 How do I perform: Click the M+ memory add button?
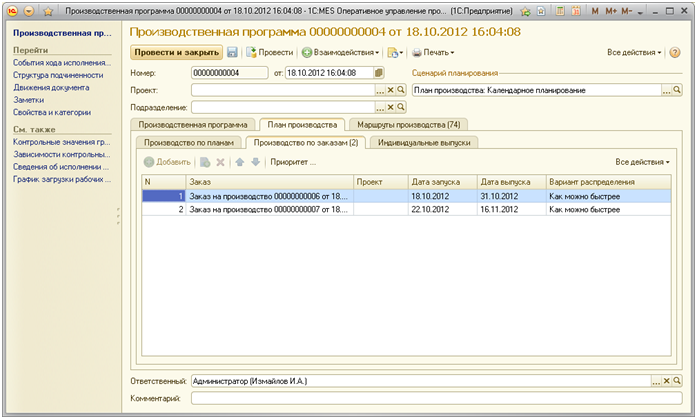click(611, 11)
